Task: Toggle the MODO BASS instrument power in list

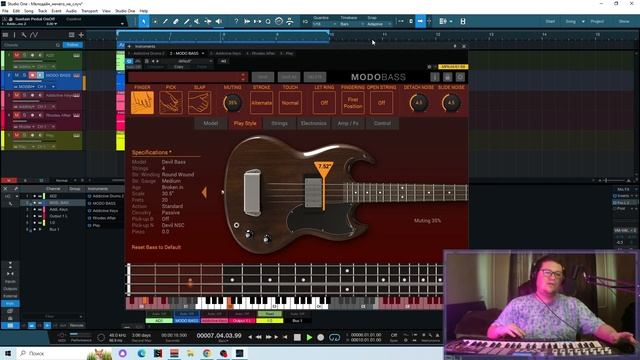Action: click(x=89, y=203)
